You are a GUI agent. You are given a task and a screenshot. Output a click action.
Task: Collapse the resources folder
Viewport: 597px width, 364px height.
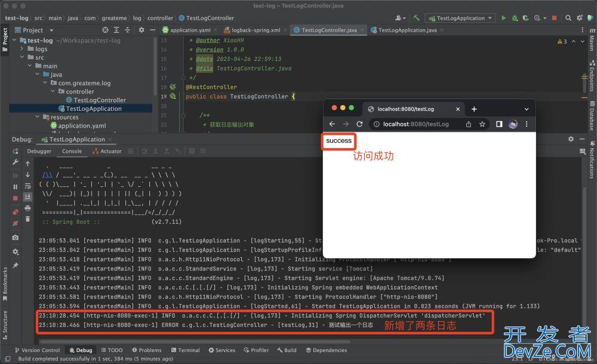coord(37,117)
